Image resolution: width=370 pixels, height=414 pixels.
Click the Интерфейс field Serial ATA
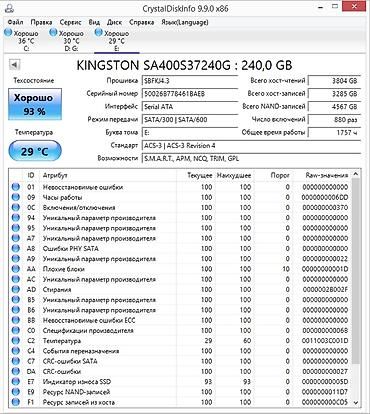(x=190, y=107)
